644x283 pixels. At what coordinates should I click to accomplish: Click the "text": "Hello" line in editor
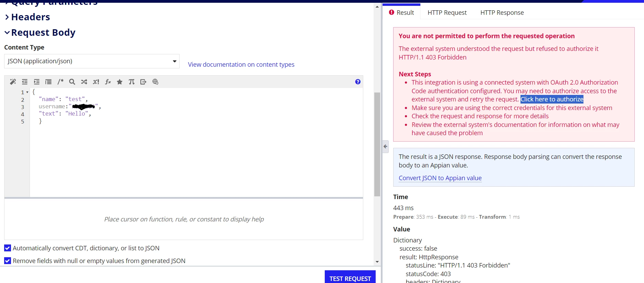pyautogui.click(x=65, y=113)
